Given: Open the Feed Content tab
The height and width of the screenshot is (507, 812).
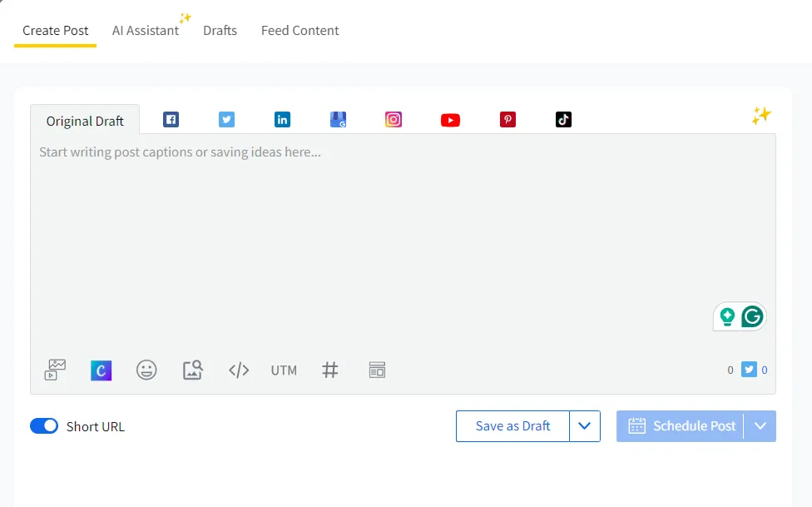Looking at the screenshot, I should 300,30.
